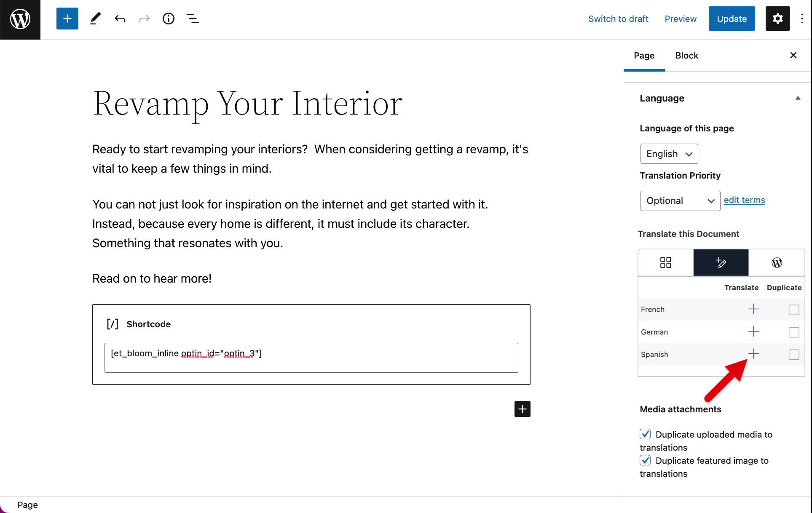Open the block inserter plus button
Screen dimensions: 812x513
67,19
